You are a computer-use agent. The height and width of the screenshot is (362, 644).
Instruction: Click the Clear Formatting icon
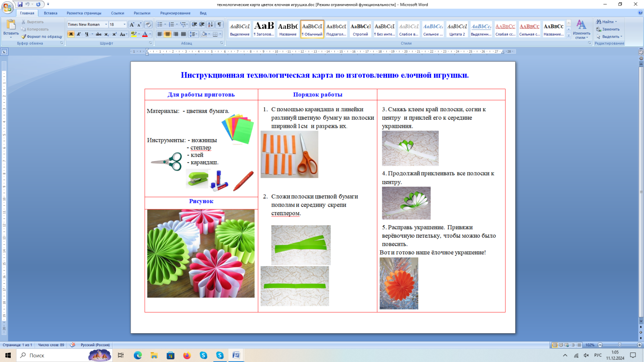(x=148, y=24)
